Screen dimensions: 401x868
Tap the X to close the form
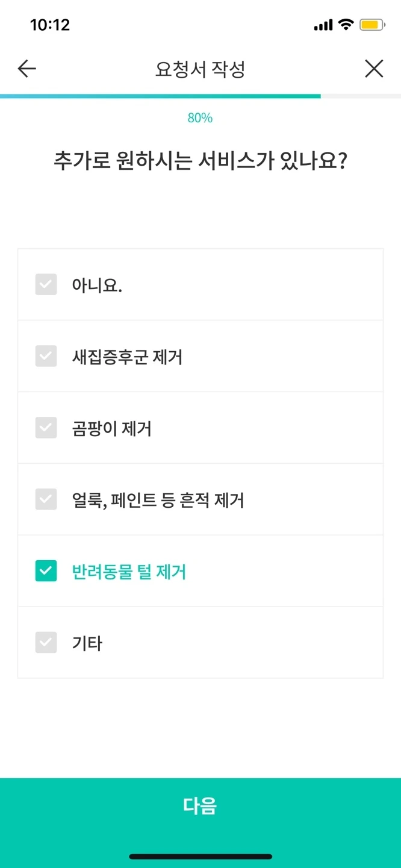pyautogui.click(x=374, y=68)
